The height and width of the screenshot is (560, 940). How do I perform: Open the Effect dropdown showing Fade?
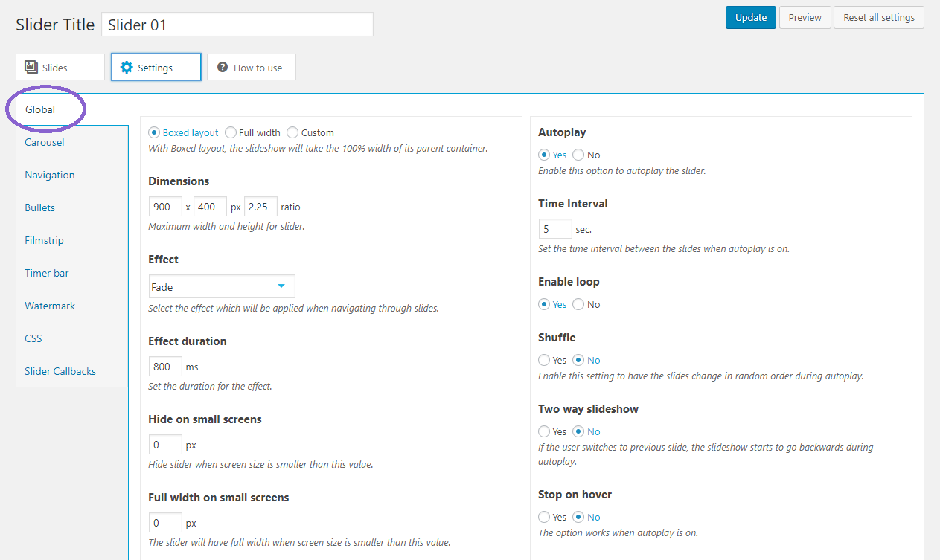pos(222,286)
